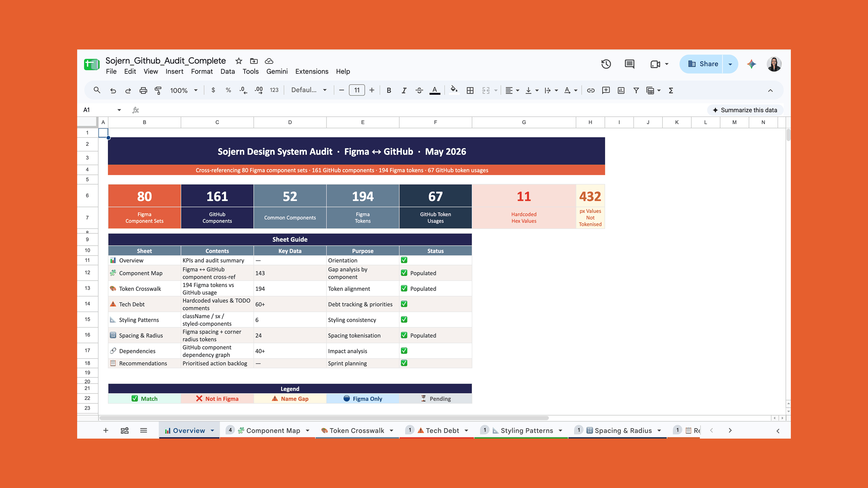
Task: Decrease font size with minus
Action: coord(341,90)
